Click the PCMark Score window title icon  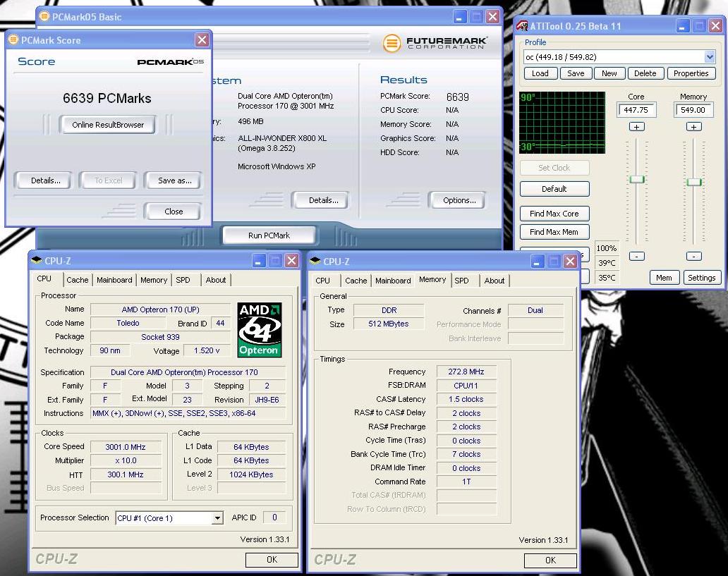13,40
